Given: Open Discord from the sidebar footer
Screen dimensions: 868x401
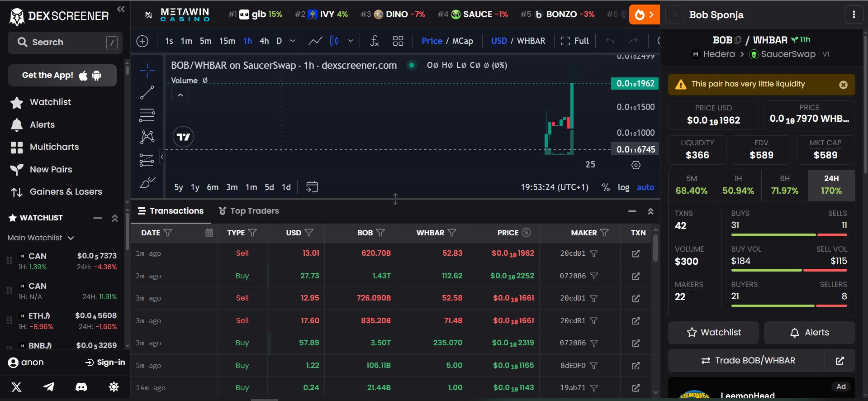Looking at the screenshot, I should click(x=81, y=387).
